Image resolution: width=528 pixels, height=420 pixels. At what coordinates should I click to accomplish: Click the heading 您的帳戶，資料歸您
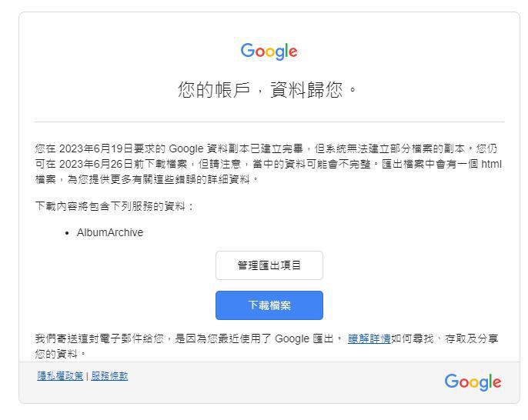pyautogui.click(x=266, y=90)
